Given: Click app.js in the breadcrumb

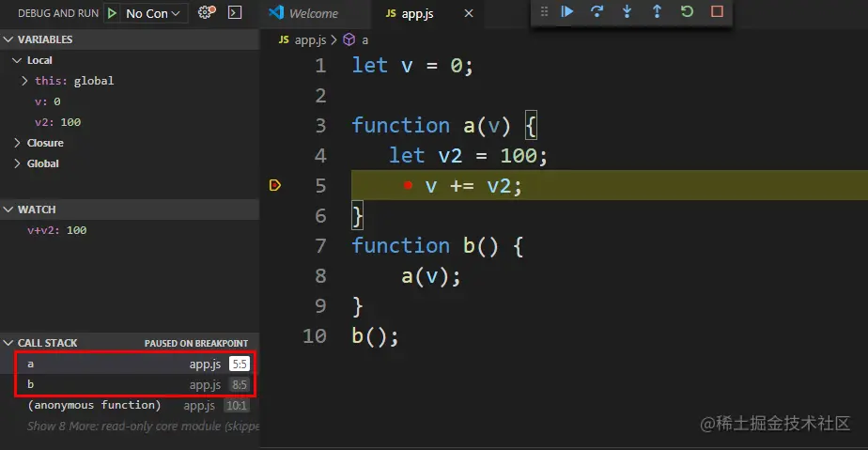Looking at the screenshot, I should click(x=310, y=39).
